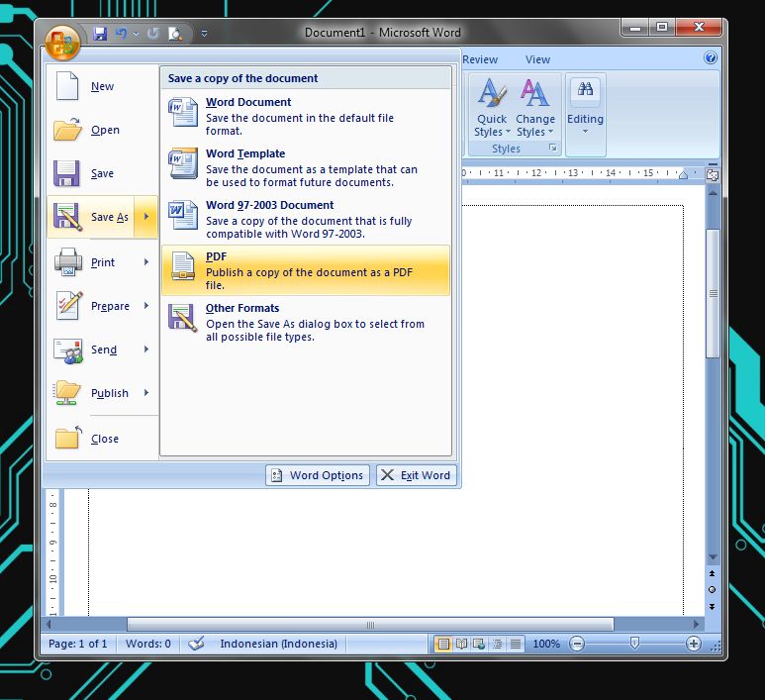The image size is (765, 700).
Task: Toggle the ruler view button
Action: pyautogui.click(x=713, y=175)
